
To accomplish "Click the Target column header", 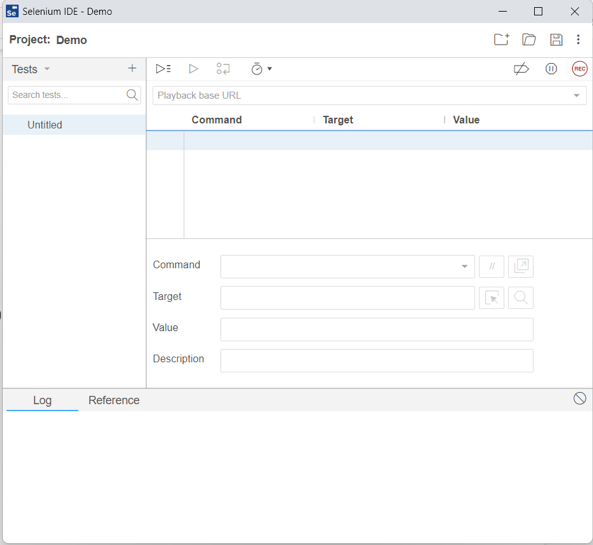I will tap(338, 120).
